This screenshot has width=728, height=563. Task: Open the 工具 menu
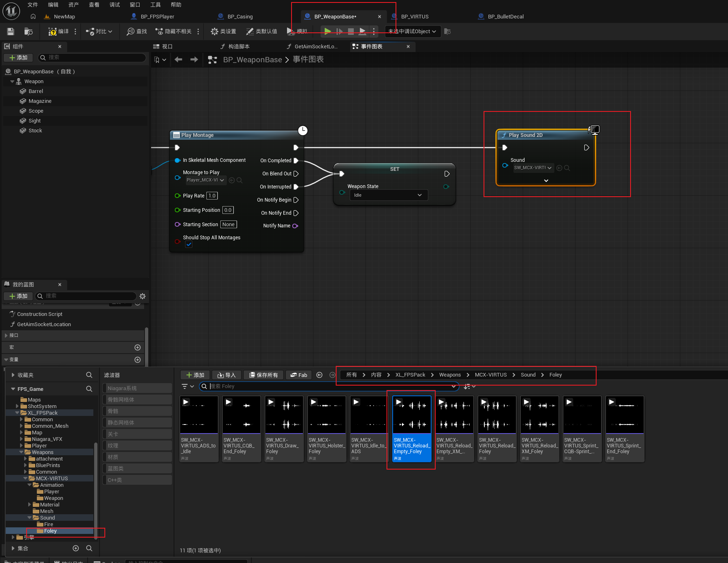[x=156, y=5]
